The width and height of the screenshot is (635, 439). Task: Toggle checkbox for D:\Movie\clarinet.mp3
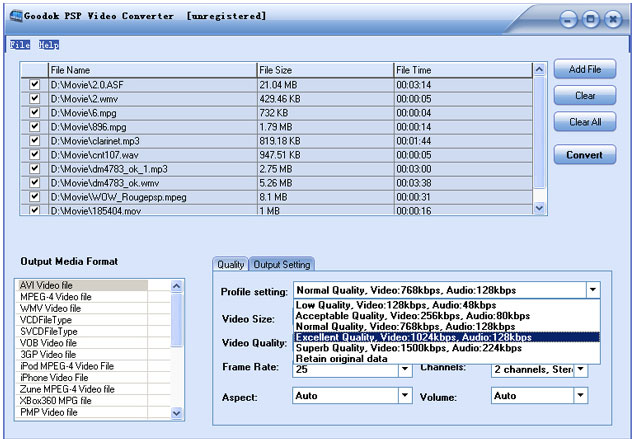coord(35,141)
